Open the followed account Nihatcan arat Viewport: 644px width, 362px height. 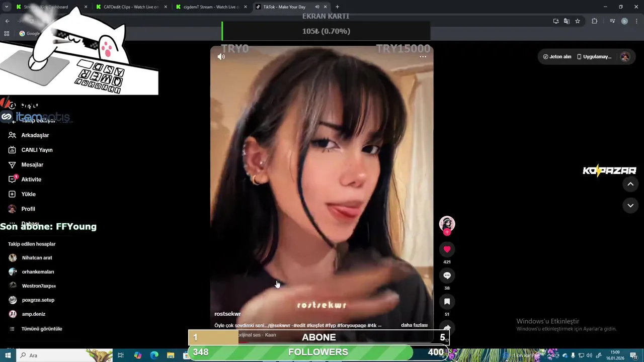[31, 258]
